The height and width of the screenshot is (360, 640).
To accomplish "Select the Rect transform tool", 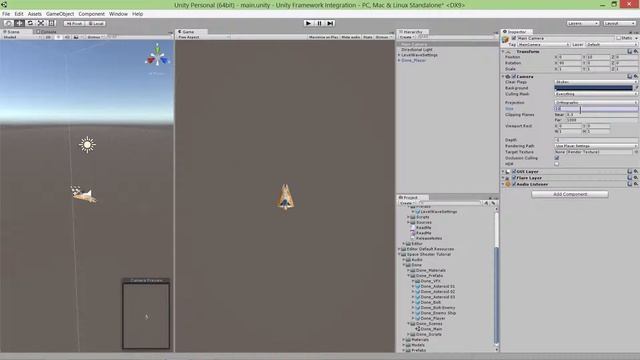I will [x=51, y=23].
